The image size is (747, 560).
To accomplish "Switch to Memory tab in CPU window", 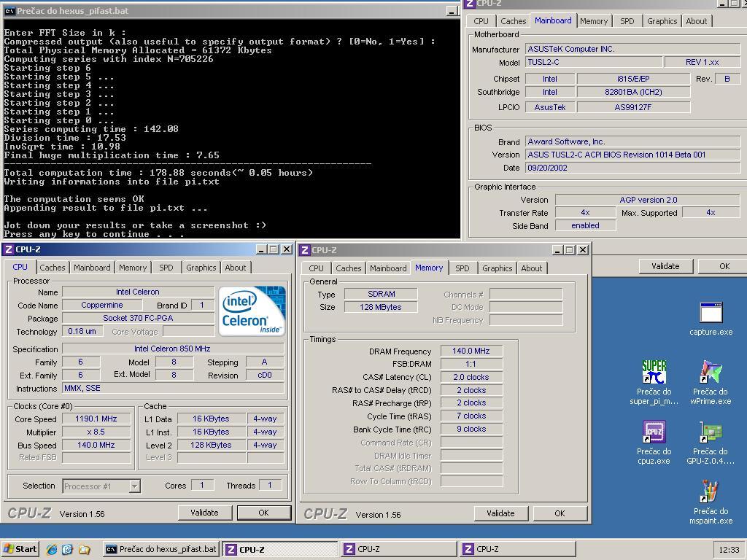I will pos(133,268).
